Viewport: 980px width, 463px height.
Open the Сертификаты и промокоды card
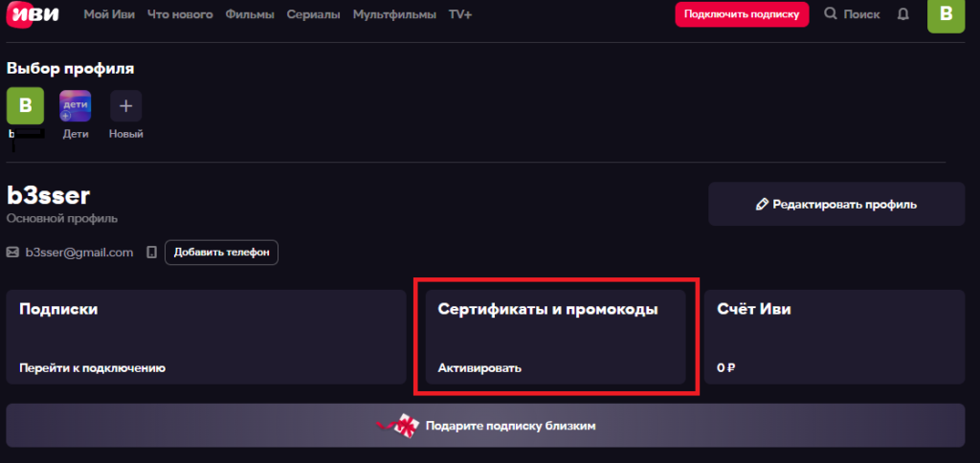(556, 337)
